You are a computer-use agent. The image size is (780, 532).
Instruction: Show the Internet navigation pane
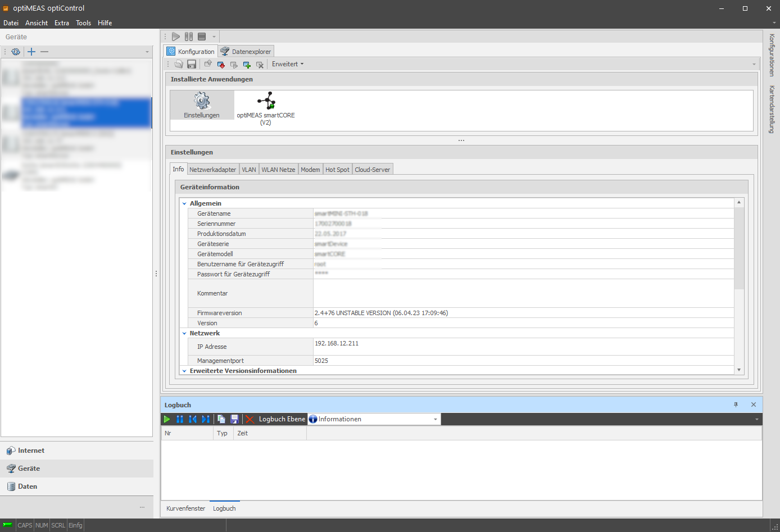point(77,451)
